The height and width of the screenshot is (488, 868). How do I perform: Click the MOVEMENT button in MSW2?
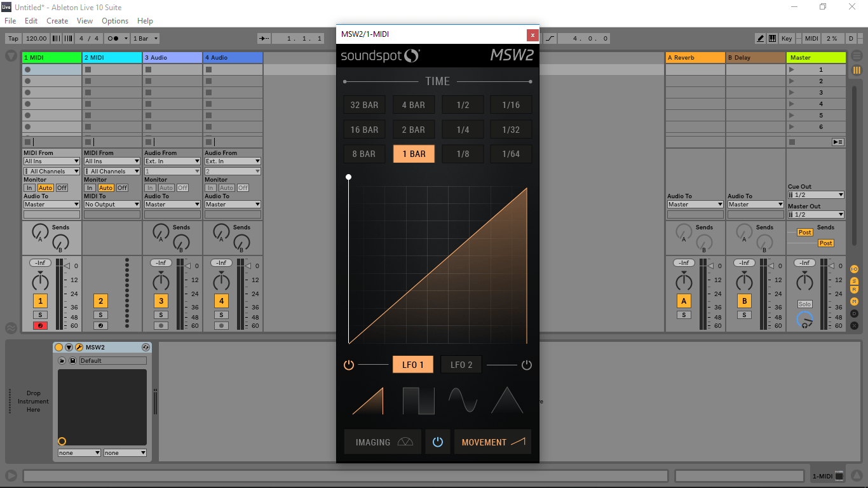[492, 441]
